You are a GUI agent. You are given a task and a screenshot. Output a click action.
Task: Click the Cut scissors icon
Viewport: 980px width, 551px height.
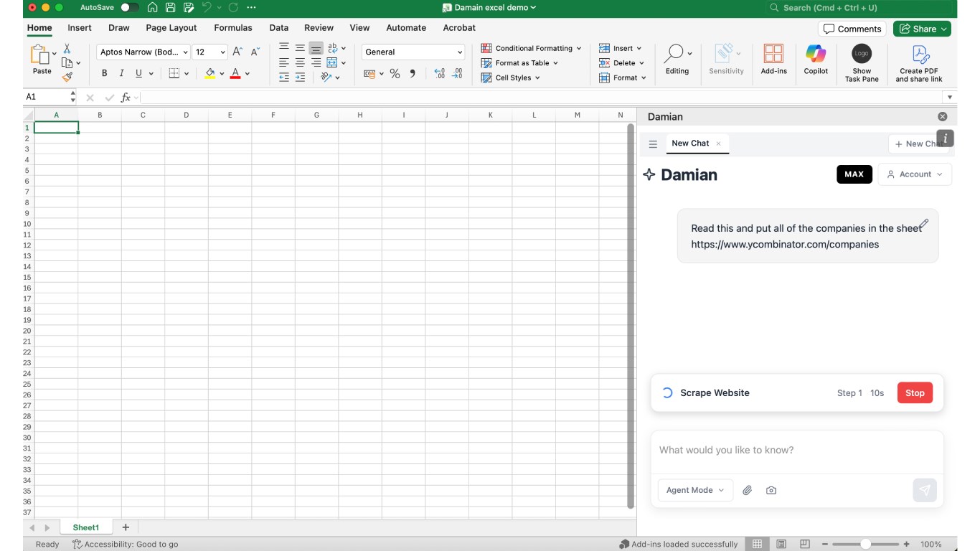point(67,49)
